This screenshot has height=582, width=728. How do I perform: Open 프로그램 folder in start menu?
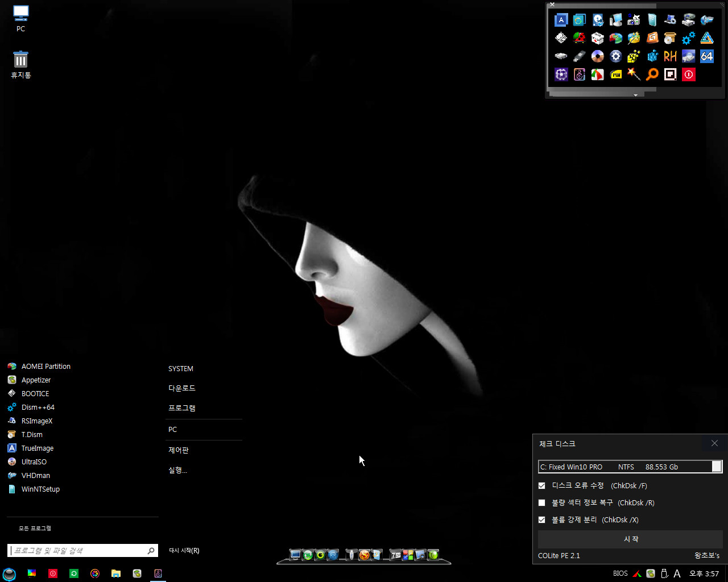[x=182, y=408]
